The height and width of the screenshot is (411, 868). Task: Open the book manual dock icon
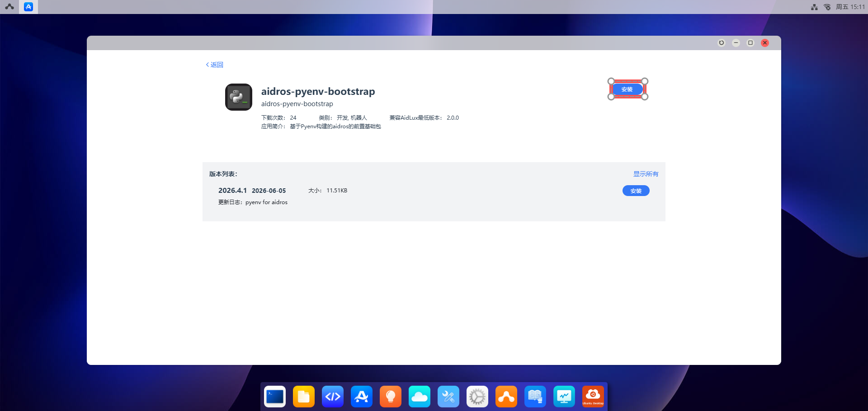(x=535, y=397)
